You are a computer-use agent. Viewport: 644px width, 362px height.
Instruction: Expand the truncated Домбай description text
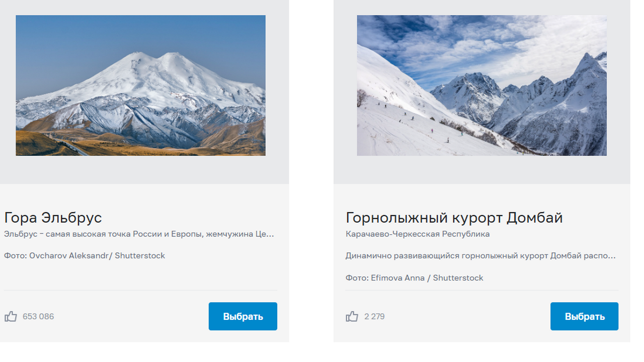pos(480,256)
